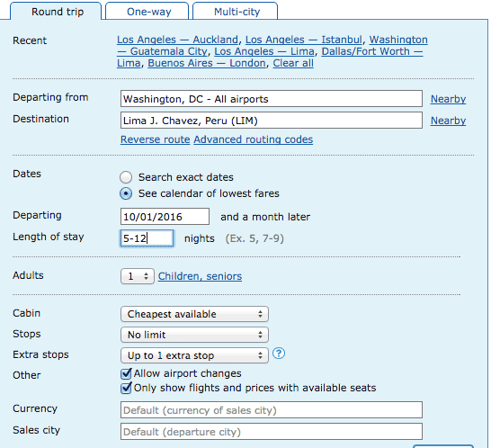The height and width of the screenshot is (448, 491).
Task: Click the Clear all recent searches link
Action: click(x=293, y=63)
